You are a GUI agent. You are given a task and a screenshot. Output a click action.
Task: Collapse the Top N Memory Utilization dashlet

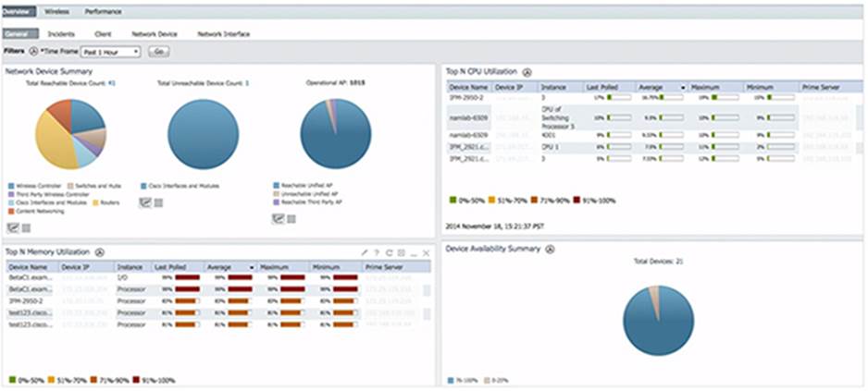(100, 252)
